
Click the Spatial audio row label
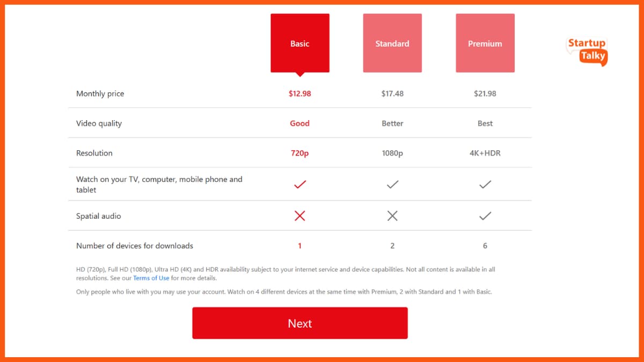click(x=99, y=216)
